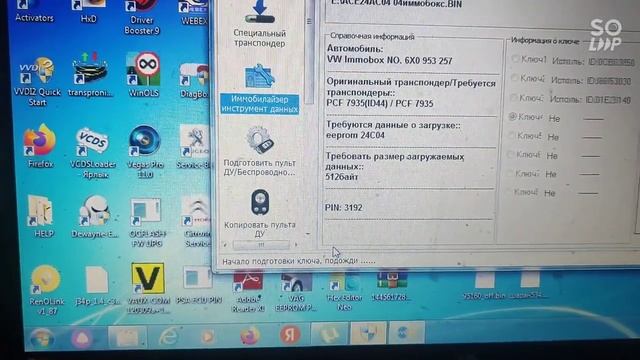Image resolution: width=640 pixels, height=360 pixels.
Task: Open the j34p file on desktop
Action: pos(98,286)
